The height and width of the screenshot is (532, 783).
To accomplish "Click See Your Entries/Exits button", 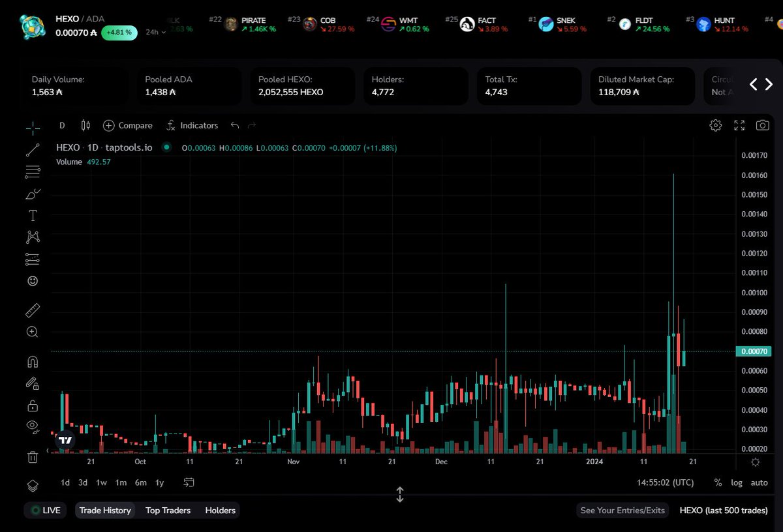I will 622,510.
